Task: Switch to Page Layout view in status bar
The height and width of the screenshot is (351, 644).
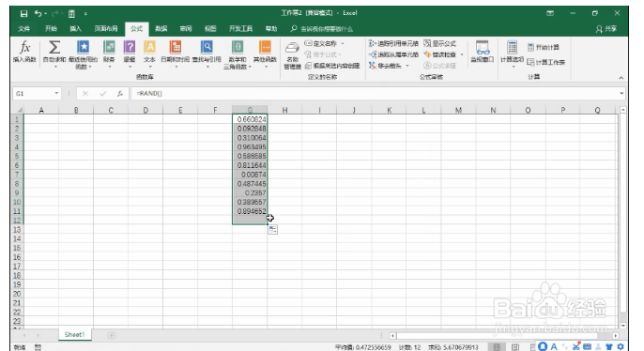Action: (515, 347)
